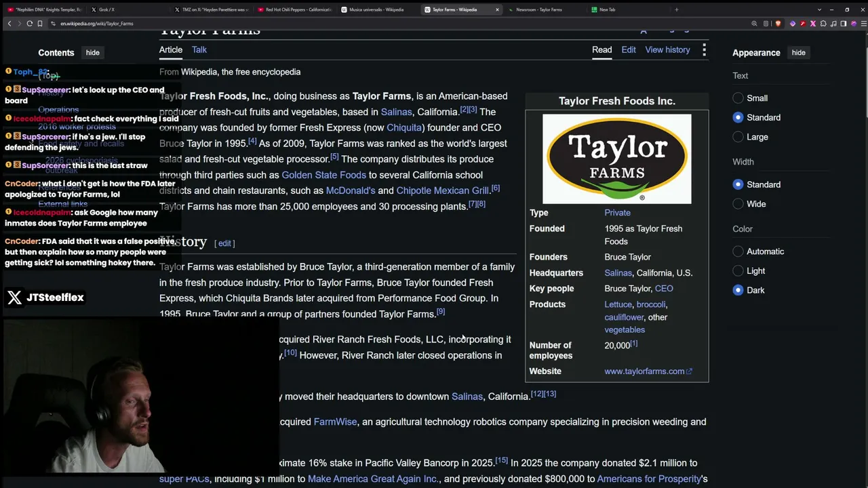The height and width of the screenshot is (488, 868).
Task: Open Make America Great Again Inc. link
Action: pyautogui.click(x=373, y=479)
